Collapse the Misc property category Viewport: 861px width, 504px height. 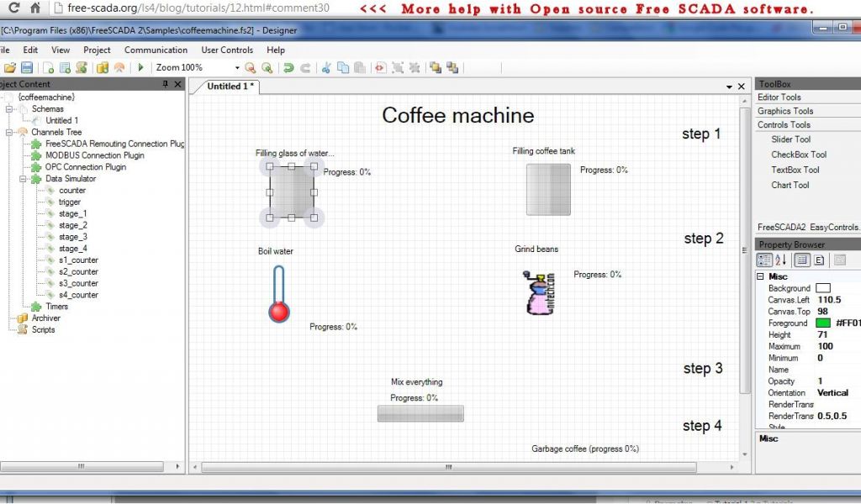click(x=761, y=276)
